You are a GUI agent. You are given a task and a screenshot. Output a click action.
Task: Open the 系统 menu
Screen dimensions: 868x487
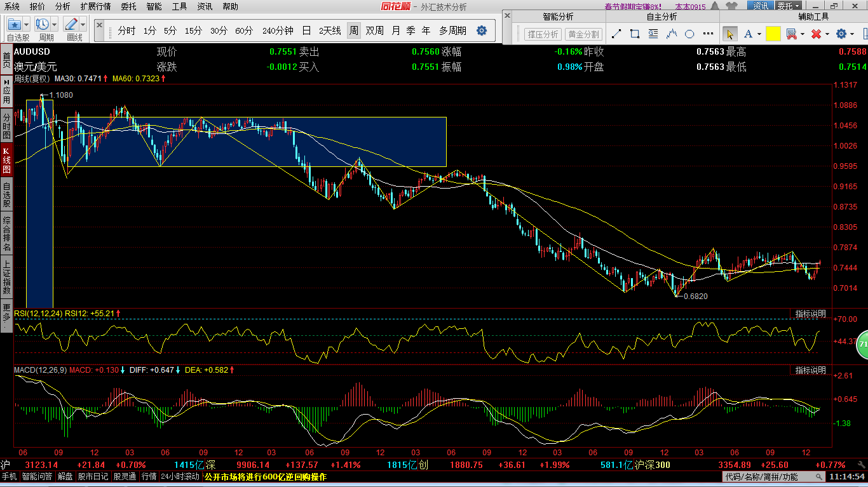(x=12, y=6)
